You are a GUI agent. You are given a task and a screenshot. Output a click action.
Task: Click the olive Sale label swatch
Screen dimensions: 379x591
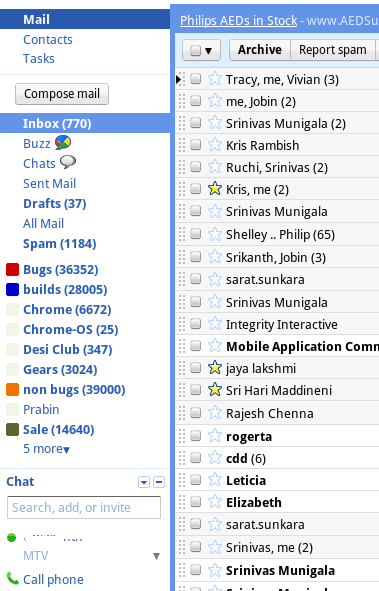[12, 429]
